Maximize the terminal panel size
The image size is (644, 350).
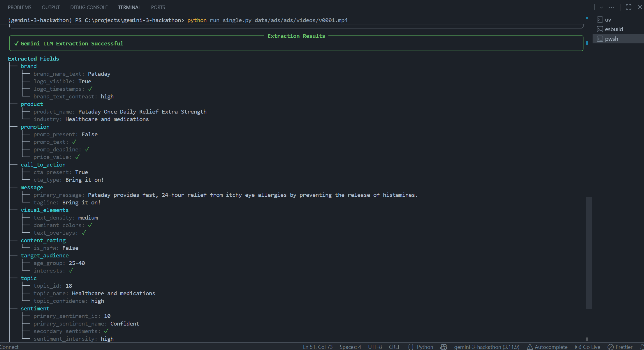click(x=629, y=7)
